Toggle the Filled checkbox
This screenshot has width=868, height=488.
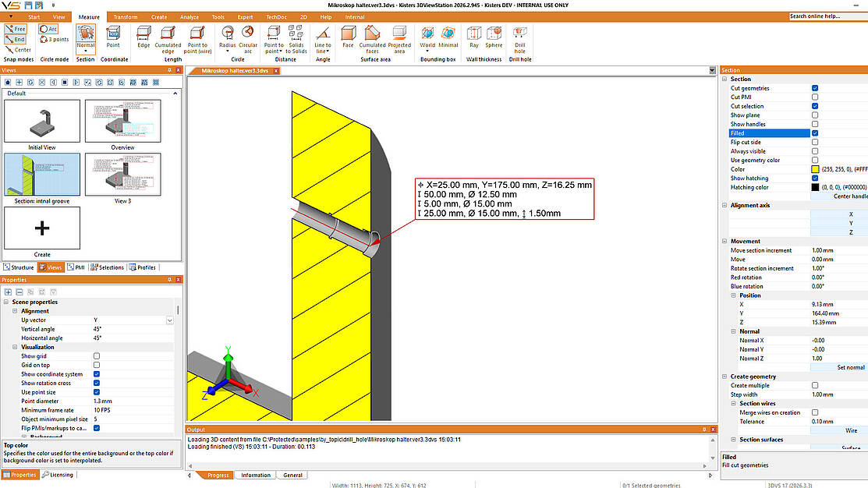815,133
